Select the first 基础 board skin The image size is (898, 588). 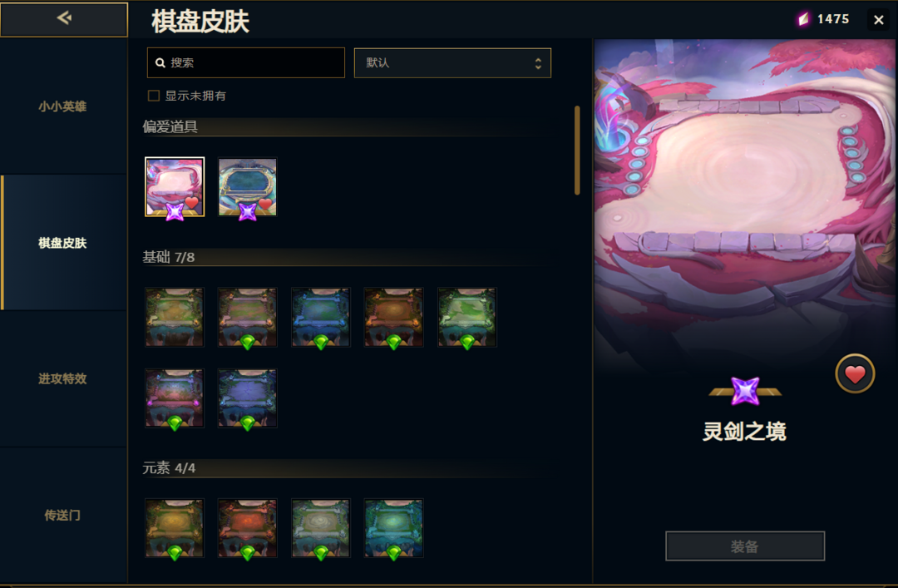pos(175,318)
